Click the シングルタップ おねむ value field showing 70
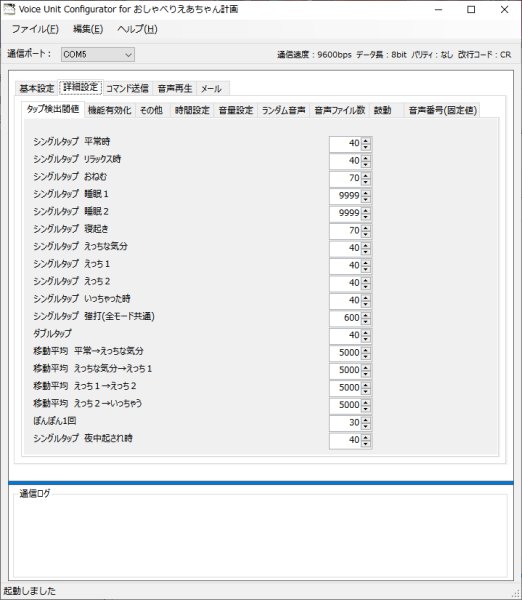Image resolution: width=522 pixels, height=600 pixels. pos(346,179)
